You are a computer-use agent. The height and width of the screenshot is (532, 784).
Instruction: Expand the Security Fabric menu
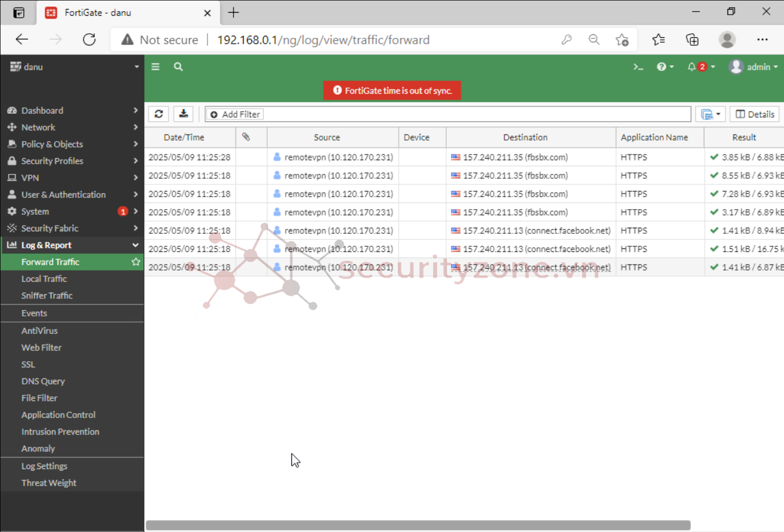[x=72, y=228]
